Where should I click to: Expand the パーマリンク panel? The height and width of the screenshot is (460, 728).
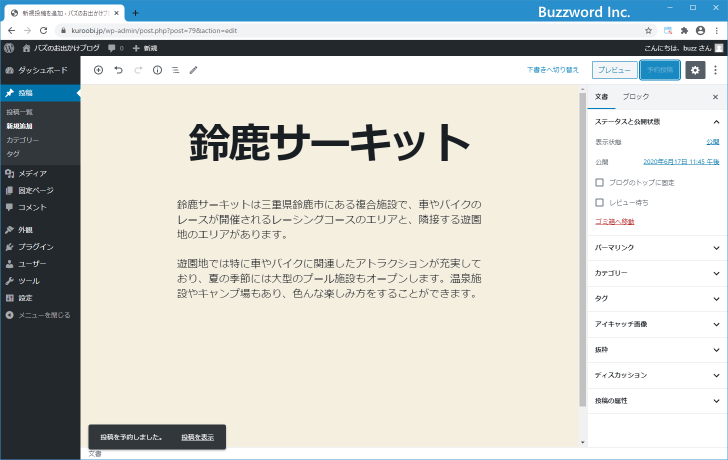[656, 247]
